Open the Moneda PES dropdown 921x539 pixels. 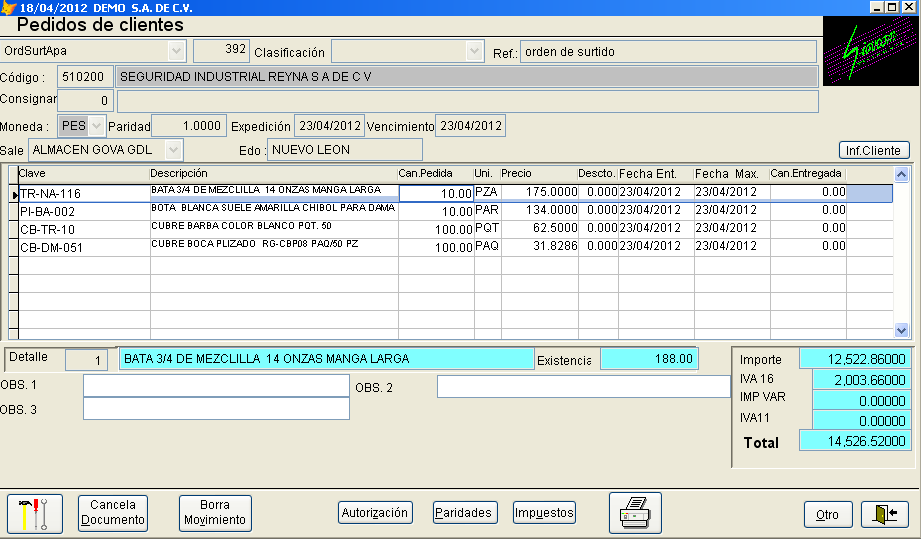[96, 126]
